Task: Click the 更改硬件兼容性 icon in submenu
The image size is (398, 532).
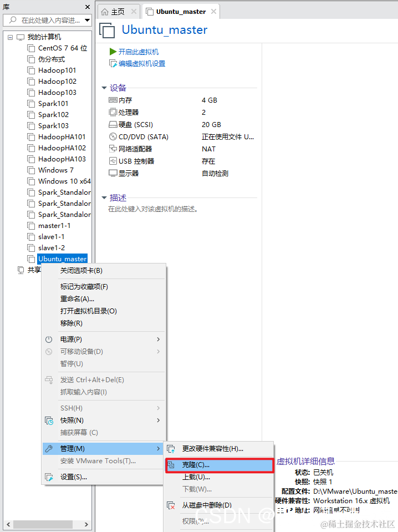Action: tap(171, 449)
